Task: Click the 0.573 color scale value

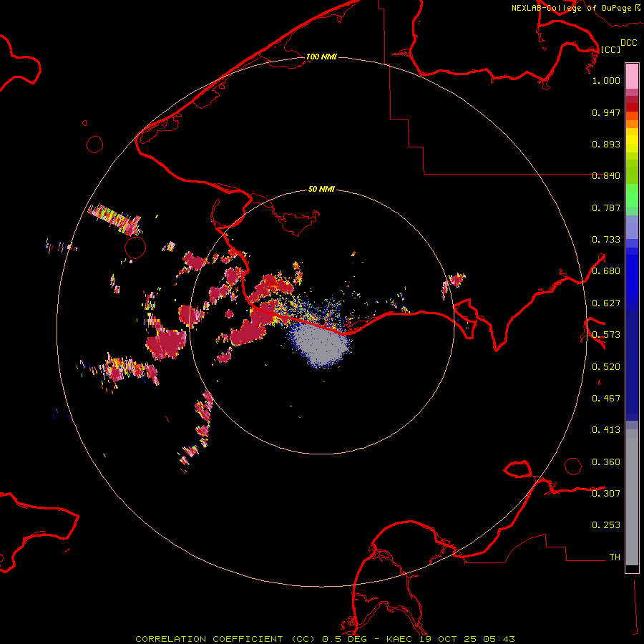Action: pos(606,335)
